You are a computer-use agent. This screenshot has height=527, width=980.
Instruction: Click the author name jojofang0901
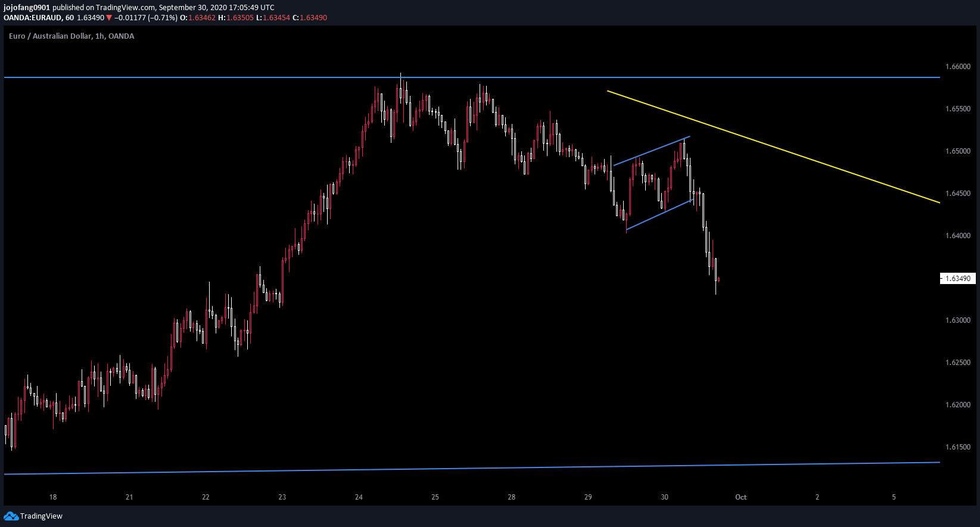pyautogui.click(x=27, y=8)
